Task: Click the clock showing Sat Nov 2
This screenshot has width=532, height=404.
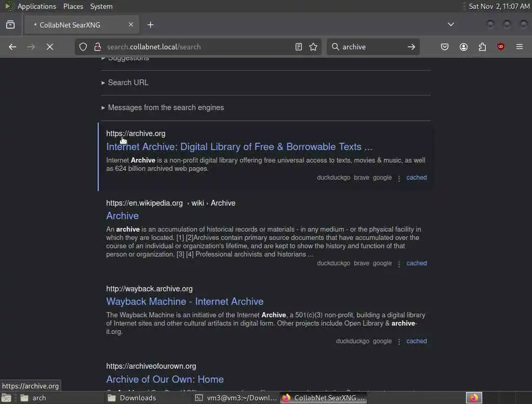Action: point(499,6)
